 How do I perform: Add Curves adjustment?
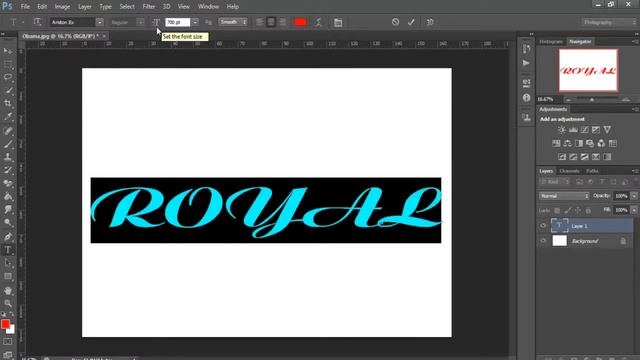[584, 130]
